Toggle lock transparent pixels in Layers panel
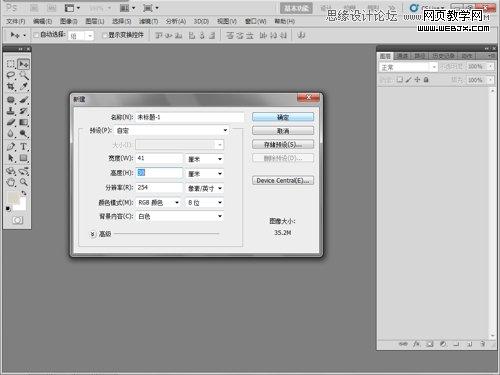The width and height of the screenshot is (500, 375). pos(400,79)
